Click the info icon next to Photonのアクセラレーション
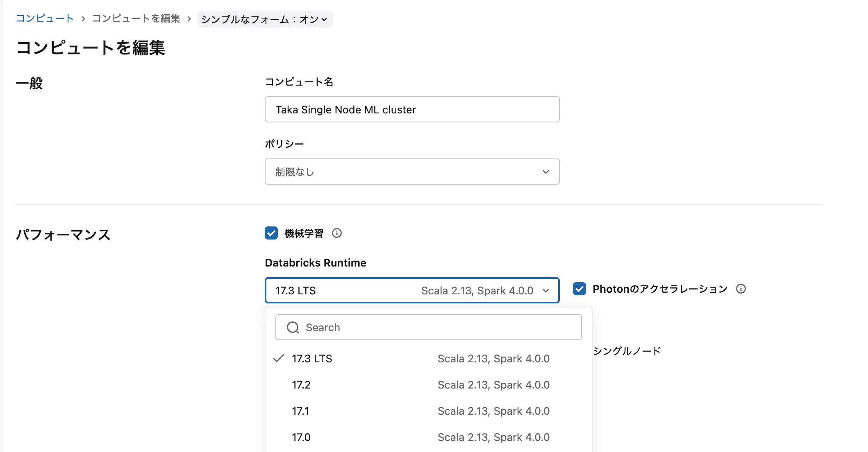The height and width of the screenshot is (452, 868). tap(741, 289)
